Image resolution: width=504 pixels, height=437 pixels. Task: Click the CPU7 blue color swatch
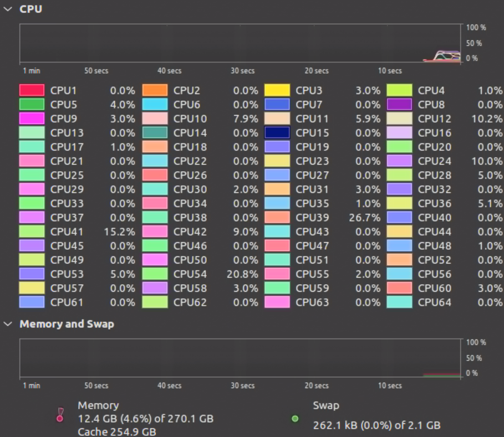(277, 104)
